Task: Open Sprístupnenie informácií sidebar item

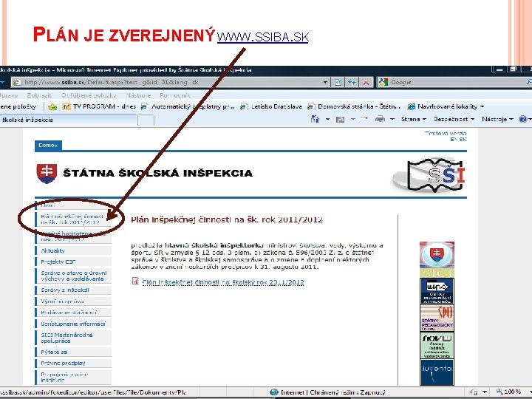Action: coord(73,324)
